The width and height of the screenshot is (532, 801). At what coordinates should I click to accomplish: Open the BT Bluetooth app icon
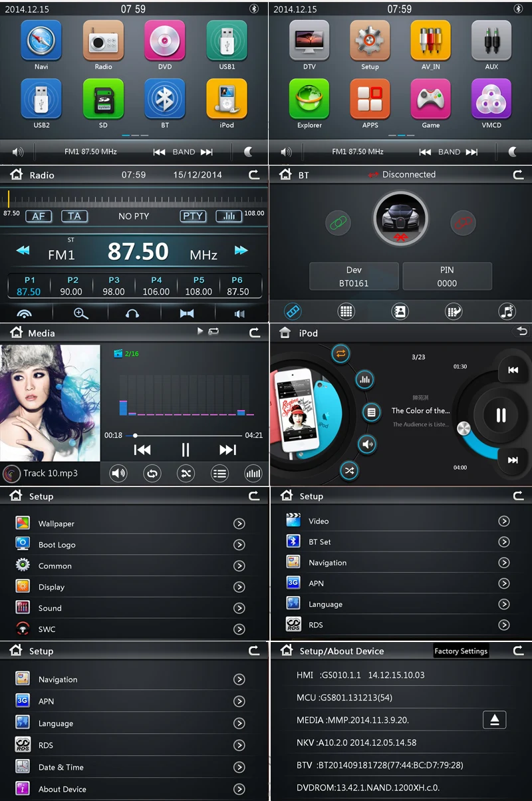click(x=165, y=99)
